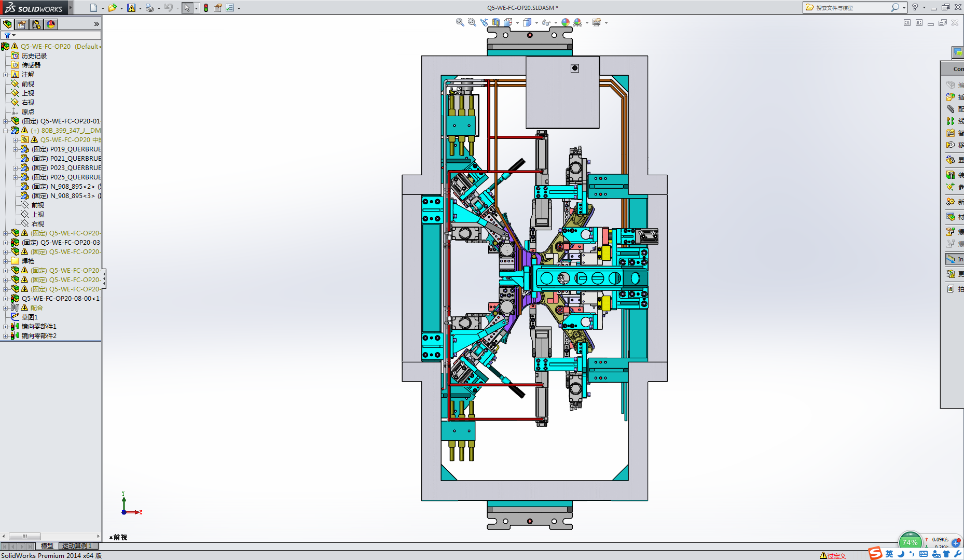Click the Sogou input method icon in tray
The width and height of the screenshot is (964, 560).
[x=875, y=553]
